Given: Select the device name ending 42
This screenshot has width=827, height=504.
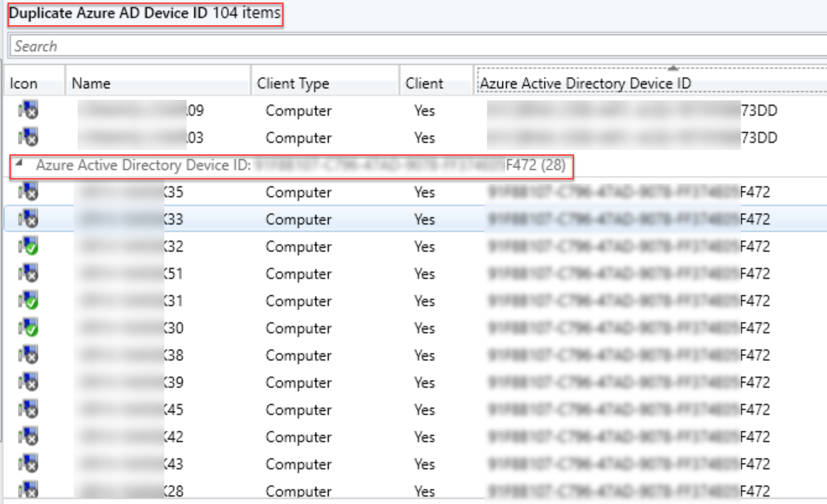Looking at the screenshot, I should (x=131, y=437).
